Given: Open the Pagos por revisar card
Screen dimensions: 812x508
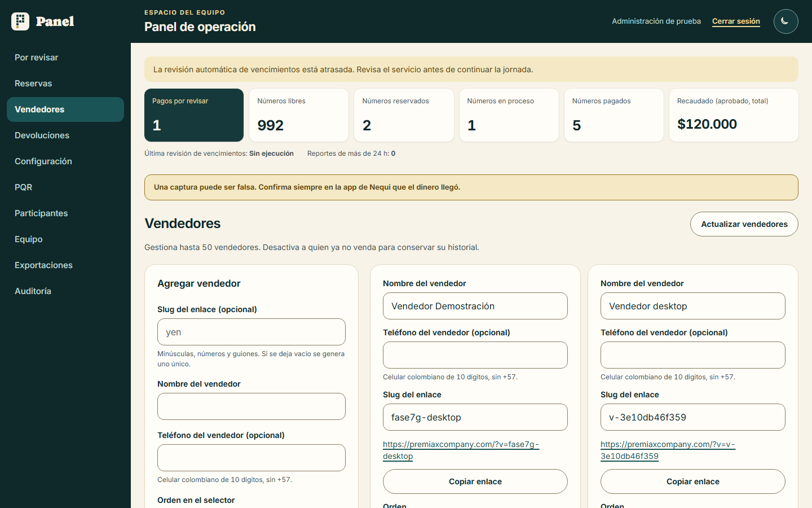Looking at the screenshot, I should [194, 115].
